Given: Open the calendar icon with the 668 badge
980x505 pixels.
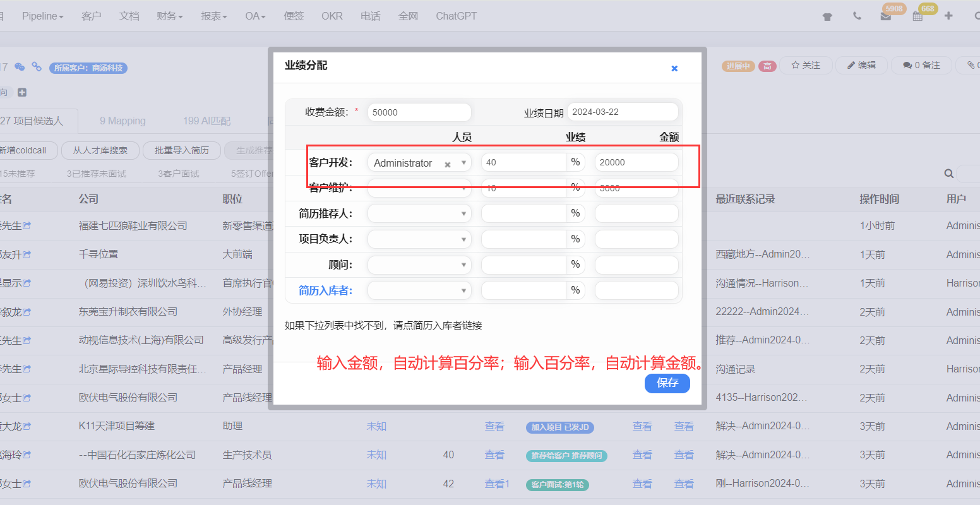Looking at the screenshot, I should coord(917,16).
